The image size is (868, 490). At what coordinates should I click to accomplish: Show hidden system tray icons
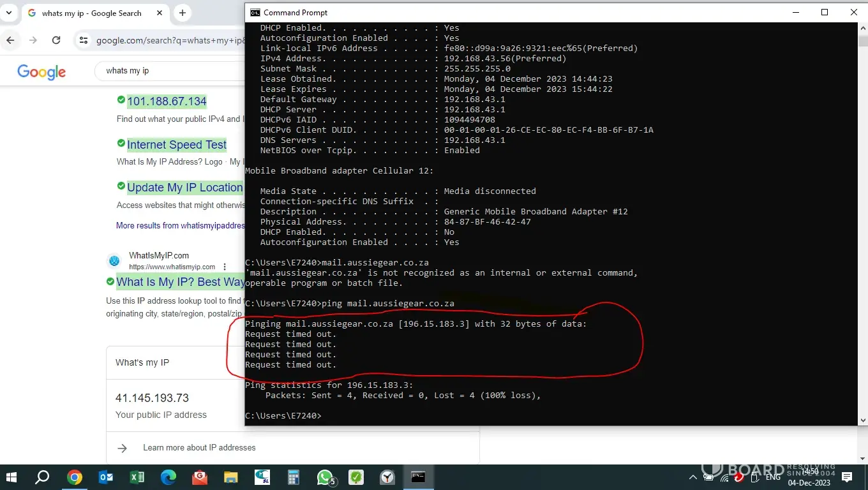[692, 477]
